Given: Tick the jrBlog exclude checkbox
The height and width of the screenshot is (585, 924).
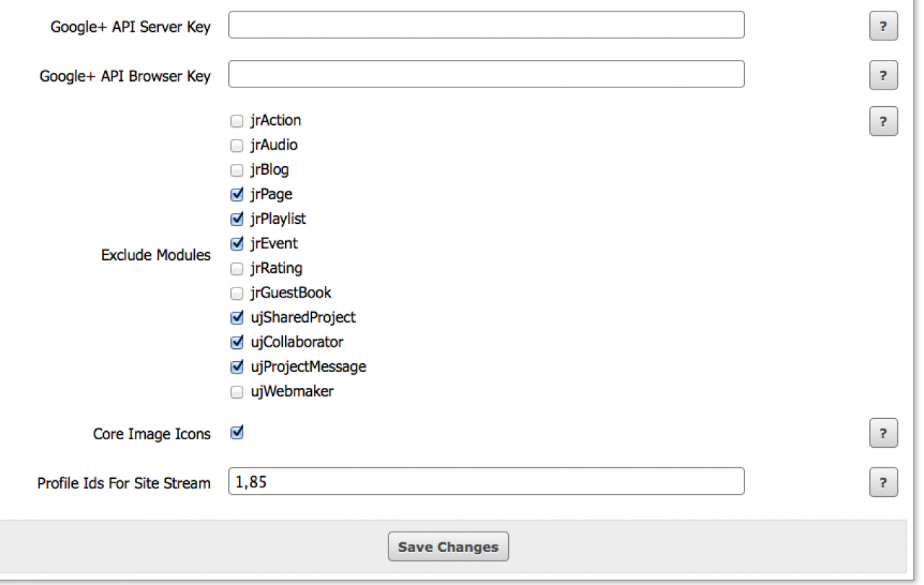Looking at the screenshot, I should [237, 170].
